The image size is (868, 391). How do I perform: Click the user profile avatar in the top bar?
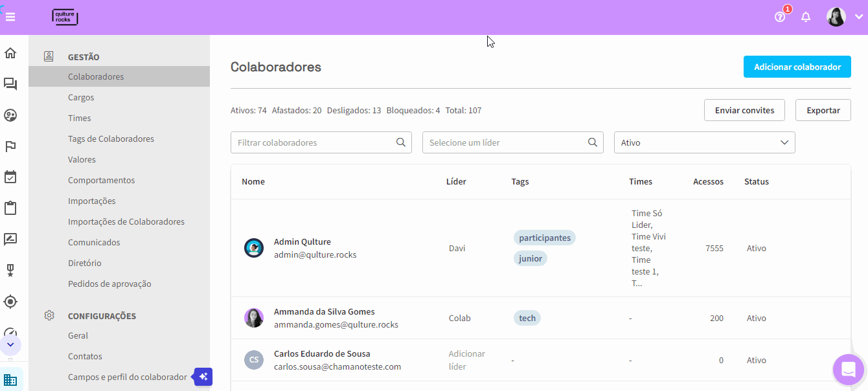(836, 17)
